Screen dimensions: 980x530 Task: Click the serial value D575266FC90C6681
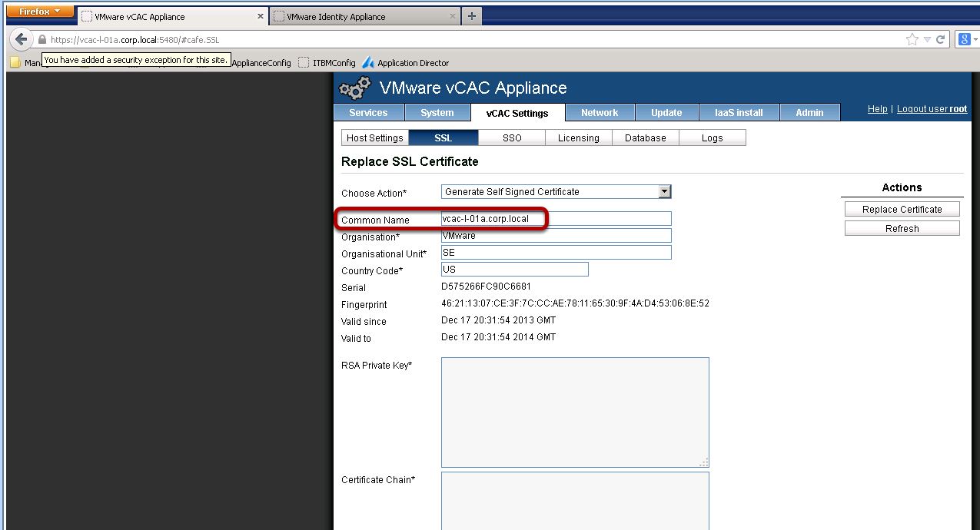(487, 287)
